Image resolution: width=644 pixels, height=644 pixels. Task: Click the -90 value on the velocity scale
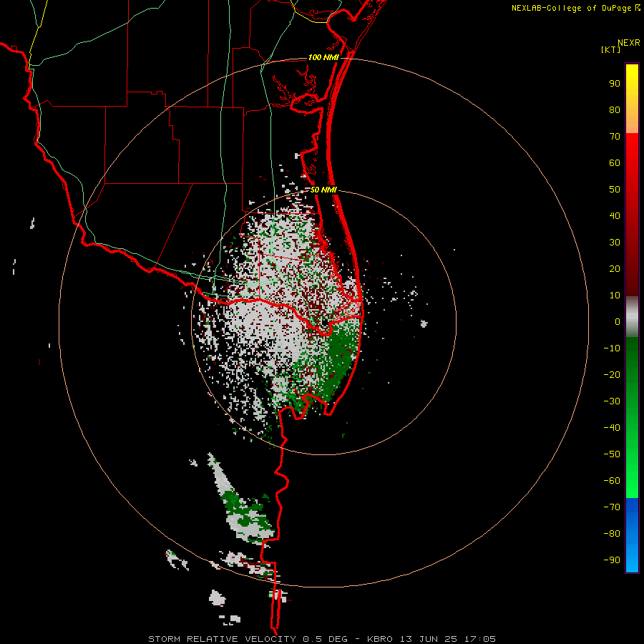[x=612, y=560]
